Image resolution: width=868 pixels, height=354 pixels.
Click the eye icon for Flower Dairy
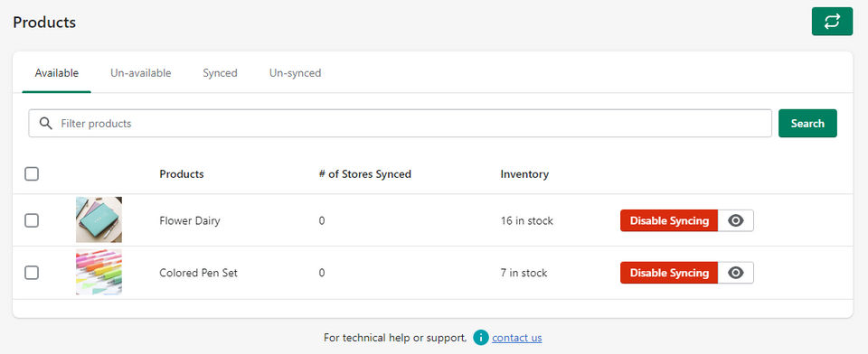736,220
